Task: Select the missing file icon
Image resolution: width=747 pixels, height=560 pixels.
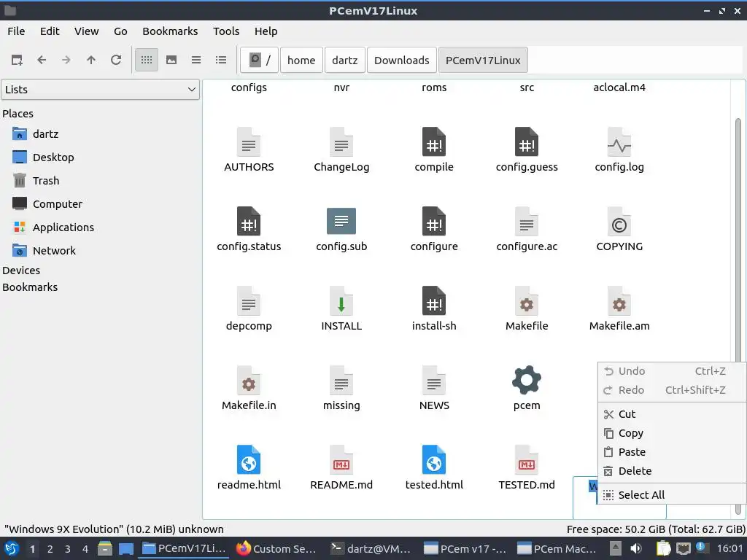Action: tap(341, 381)
